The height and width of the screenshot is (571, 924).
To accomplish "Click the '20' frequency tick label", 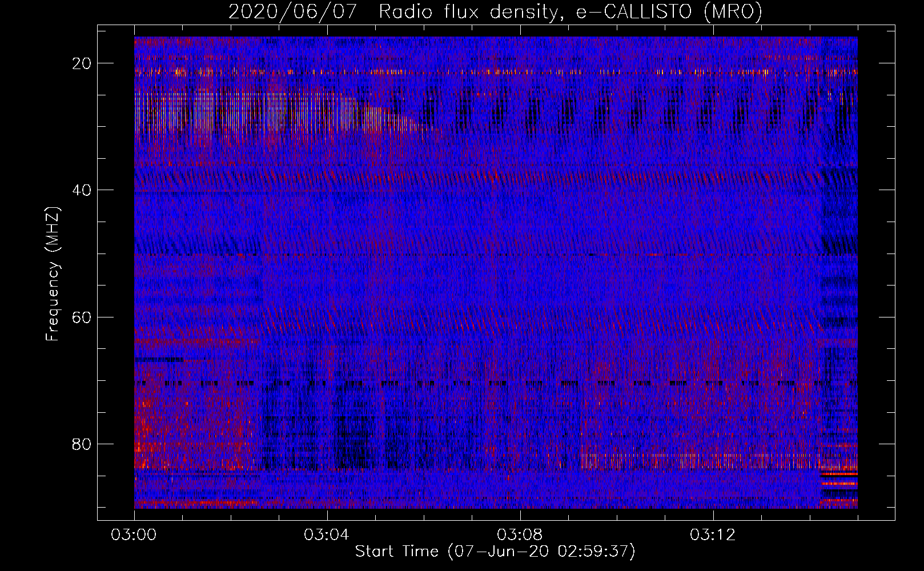I will [82, 63].
